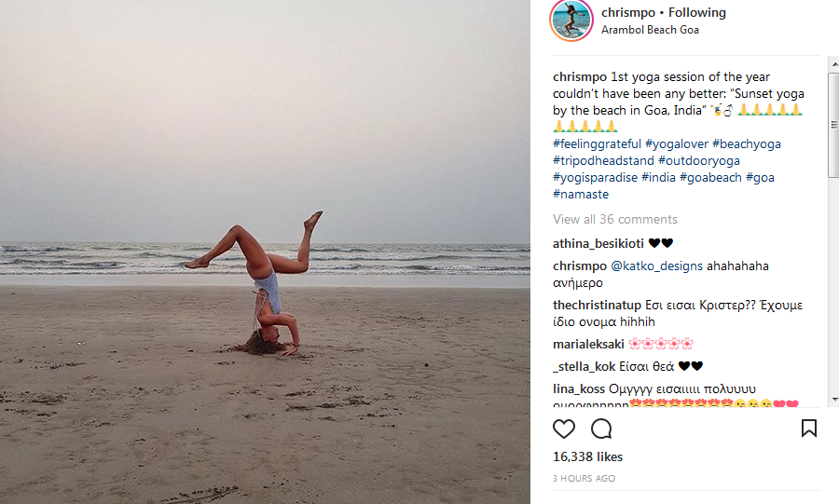Image resolution: width=839 pixels, height=504 pixels.
Task: Expand View all 36 comments
Action: tap(615, 220)
